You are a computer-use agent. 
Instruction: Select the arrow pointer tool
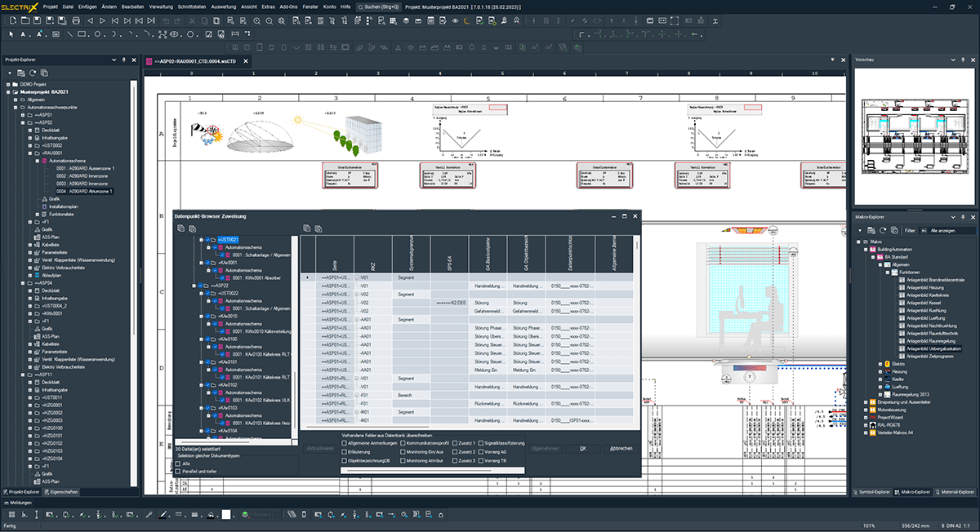click(12, 34)
